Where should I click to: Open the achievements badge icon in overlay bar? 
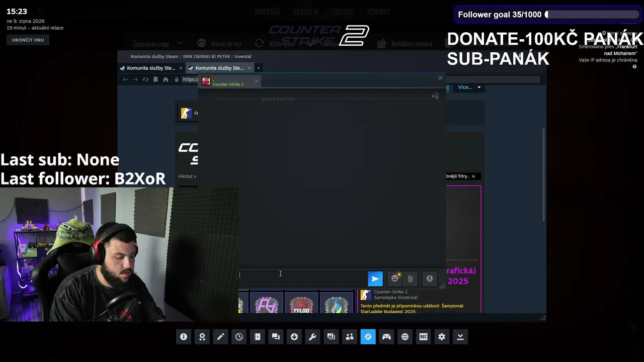coord(202,337)
